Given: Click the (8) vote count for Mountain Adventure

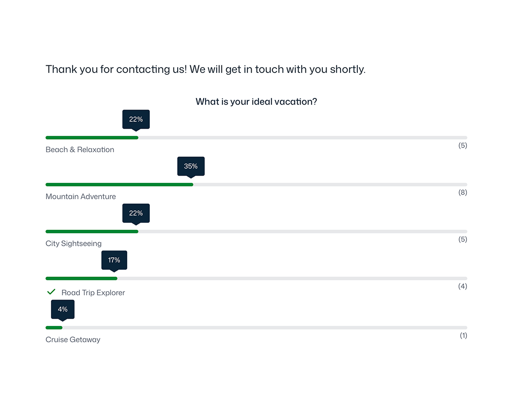Looking at the screenshot, I should 462,192.
